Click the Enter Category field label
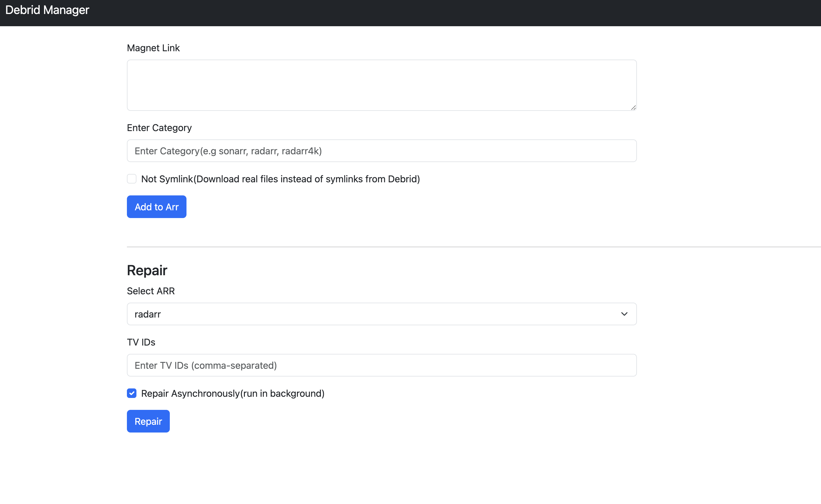 pos(159,128)
